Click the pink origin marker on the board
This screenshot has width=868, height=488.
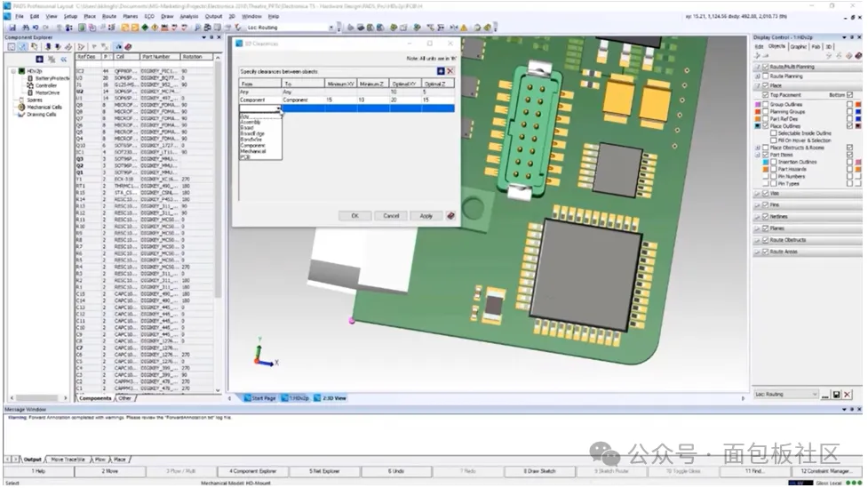point(352,320)
